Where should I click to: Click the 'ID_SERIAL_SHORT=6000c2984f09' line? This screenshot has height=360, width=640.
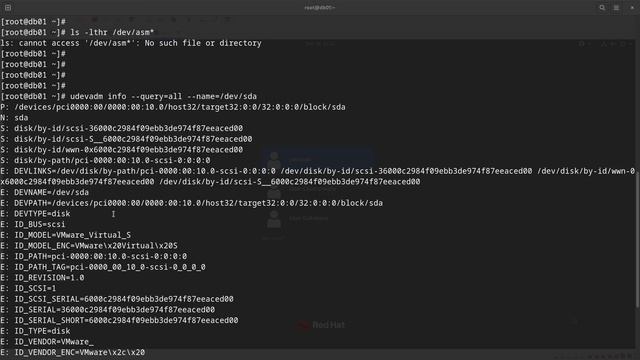(x=119, y=320)
